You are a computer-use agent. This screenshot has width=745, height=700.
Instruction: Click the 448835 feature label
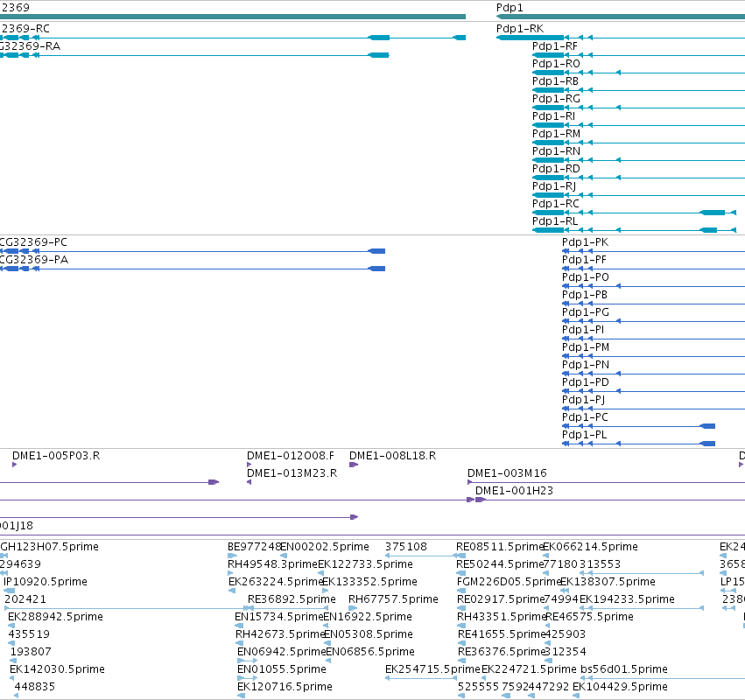point(35,687)
